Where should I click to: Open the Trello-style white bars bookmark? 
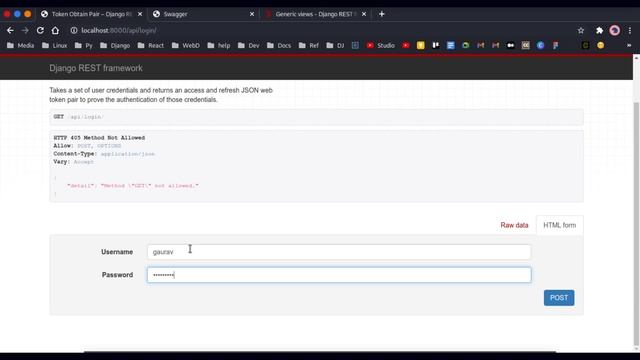click(436, 45)
